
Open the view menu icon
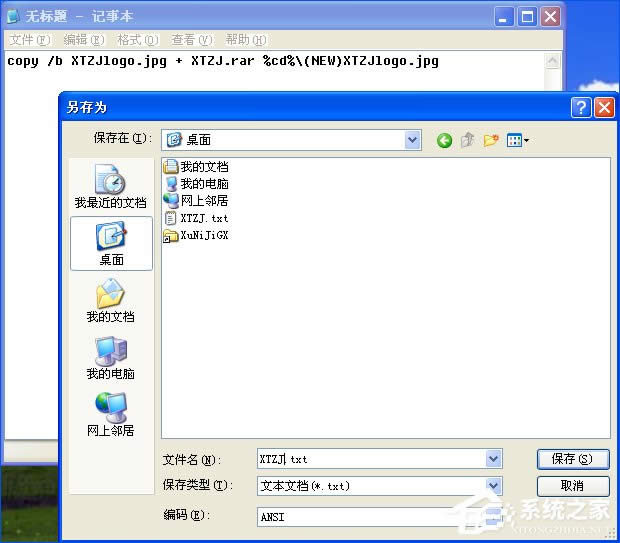518,140
